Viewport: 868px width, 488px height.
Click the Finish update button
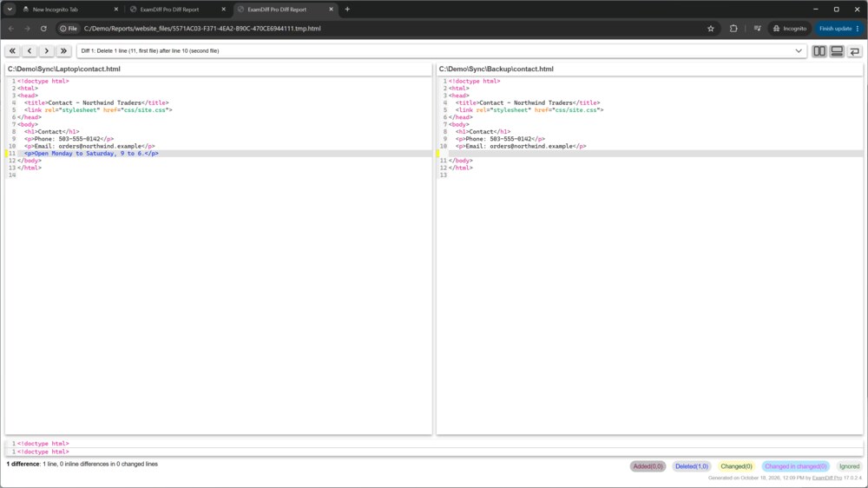tap(835, 29)
